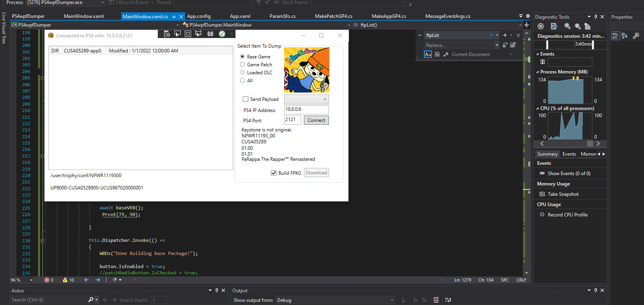This screenshot has width=644, height=305.
Task: Click the diagnostics export session icon
Action: click(554, 26)
